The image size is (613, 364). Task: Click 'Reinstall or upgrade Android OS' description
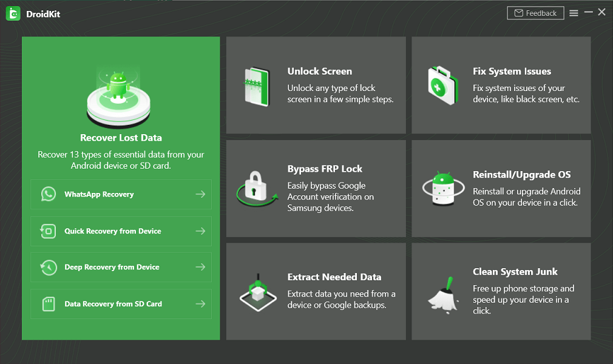(527, 197)
